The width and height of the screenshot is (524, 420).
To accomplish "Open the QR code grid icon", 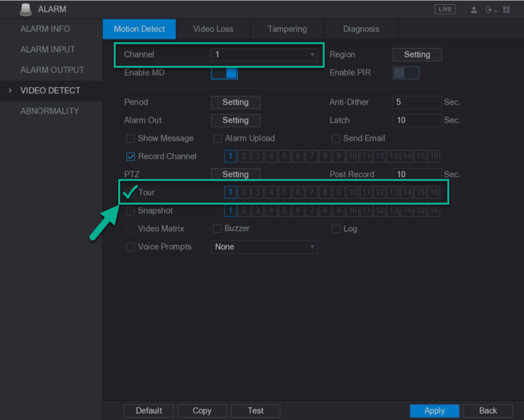I will pos(507,10).
